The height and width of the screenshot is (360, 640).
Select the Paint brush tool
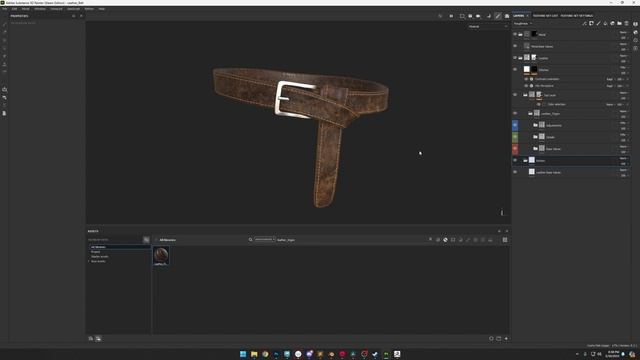tap(4, 24)
